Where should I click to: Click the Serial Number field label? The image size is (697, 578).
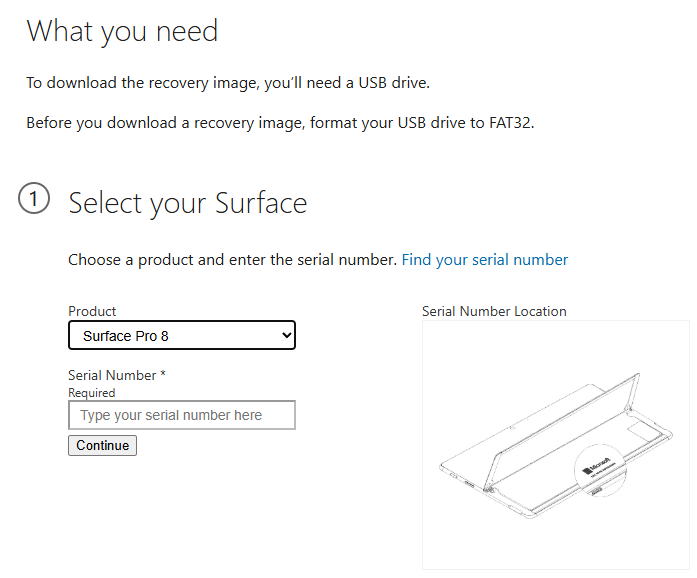pyautogui.click(x=112, y=375)
